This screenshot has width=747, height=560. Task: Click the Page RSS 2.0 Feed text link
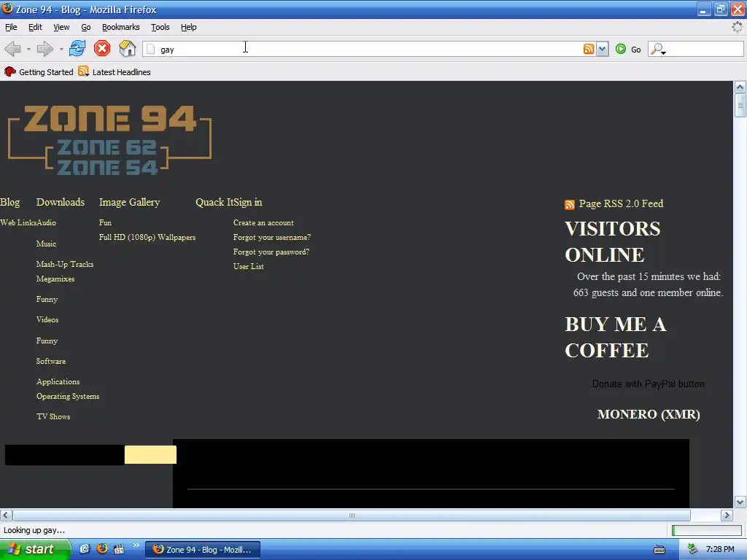pyautogui.click(x=621, y=204)
